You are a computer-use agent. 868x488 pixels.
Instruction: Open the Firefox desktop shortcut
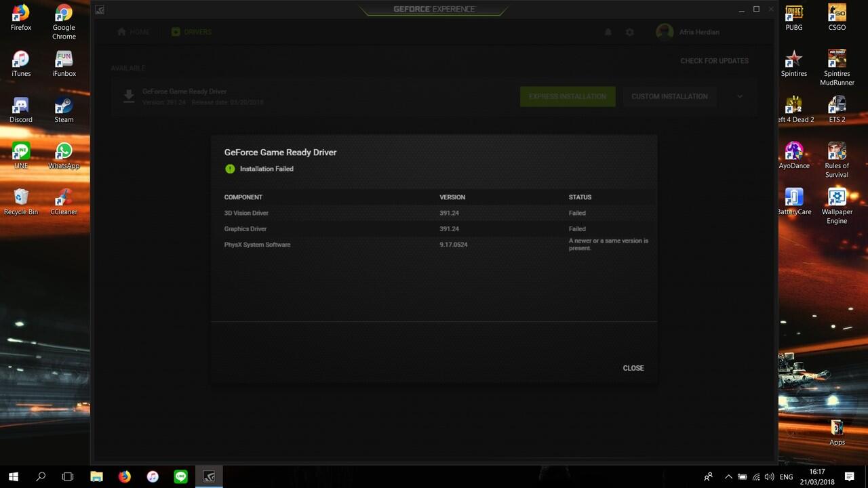click(x=21, y=18)
